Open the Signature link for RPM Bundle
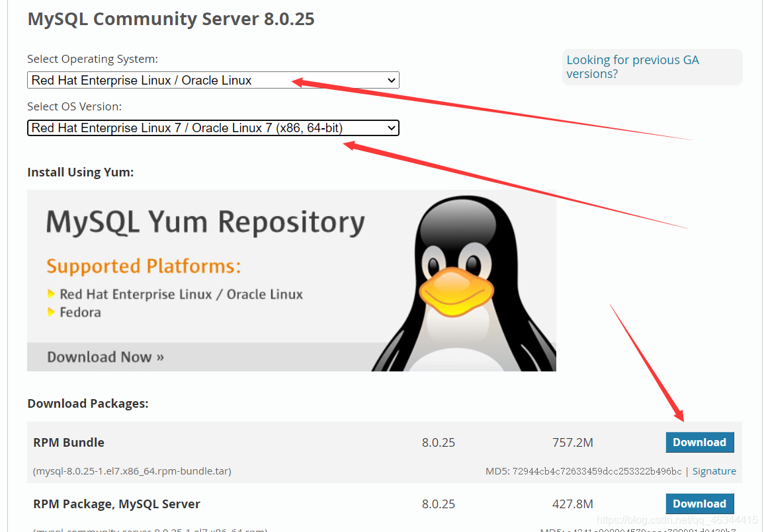 (714, 471)
